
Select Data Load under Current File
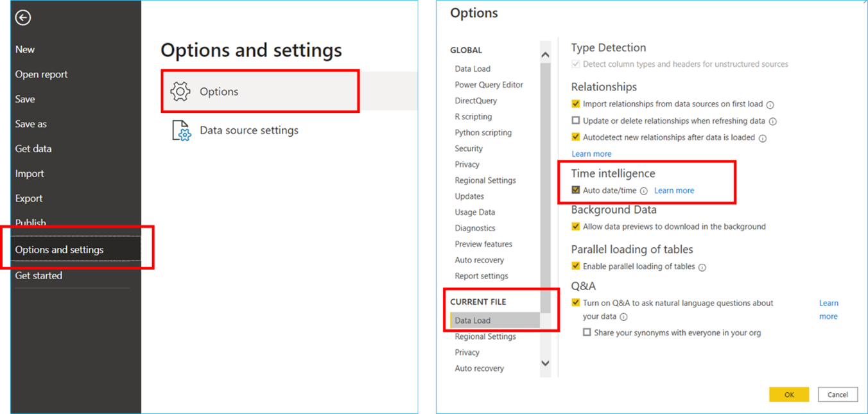473,320
